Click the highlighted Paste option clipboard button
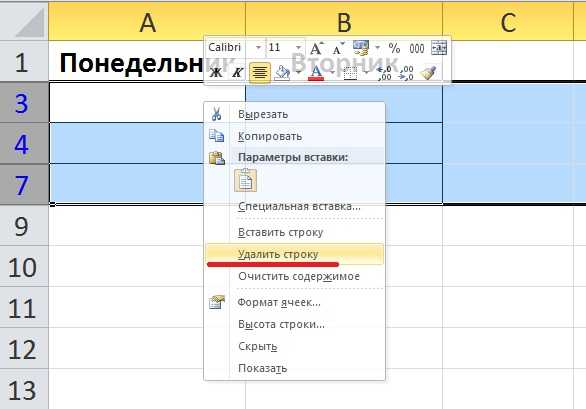Viewport: 586px width, 409px height. click(245, 180)
